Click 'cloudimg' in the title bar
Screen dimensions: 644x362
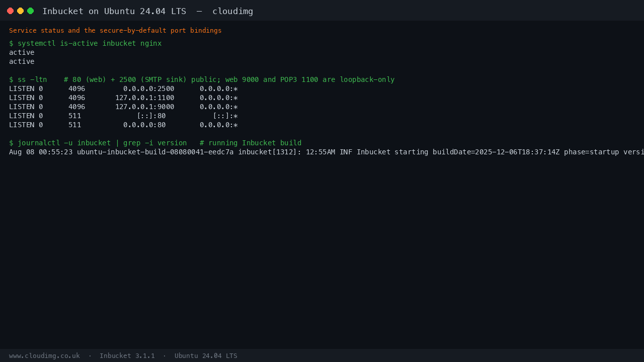click(232, 11)
